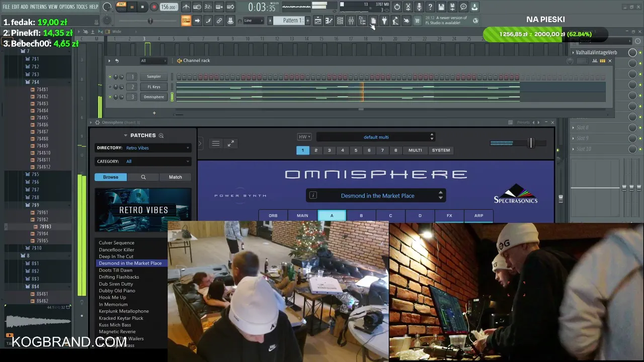Click the Sampler channel button
This screenshot has width=644, height=362.
(x=154, y=76)
